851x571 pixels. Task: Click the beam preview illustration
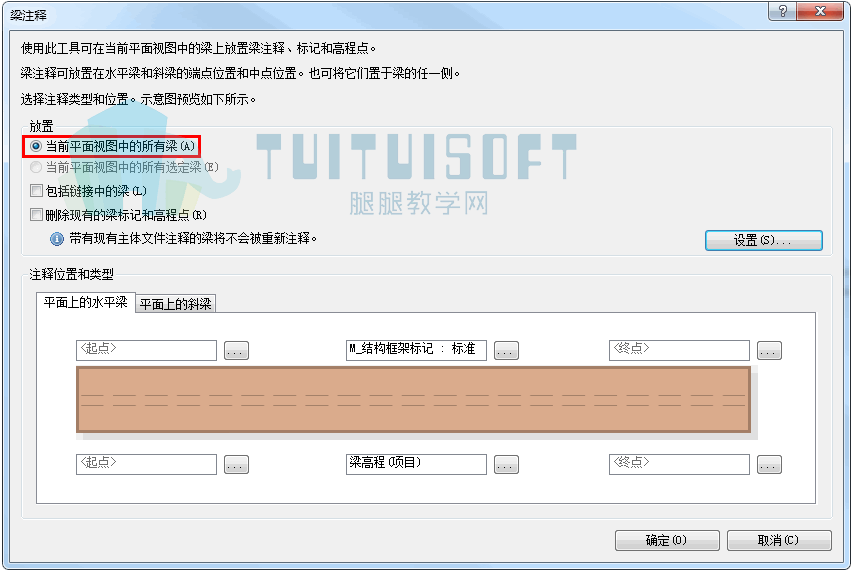click(414, 399)
